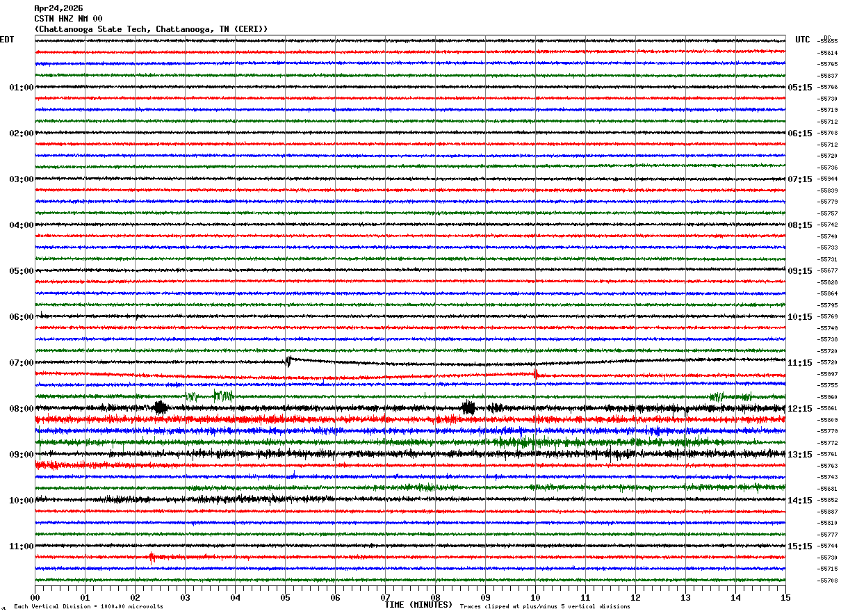Click the 05:15 UTC time label
The height and width of the screenshot is (616, 841).
800,88
